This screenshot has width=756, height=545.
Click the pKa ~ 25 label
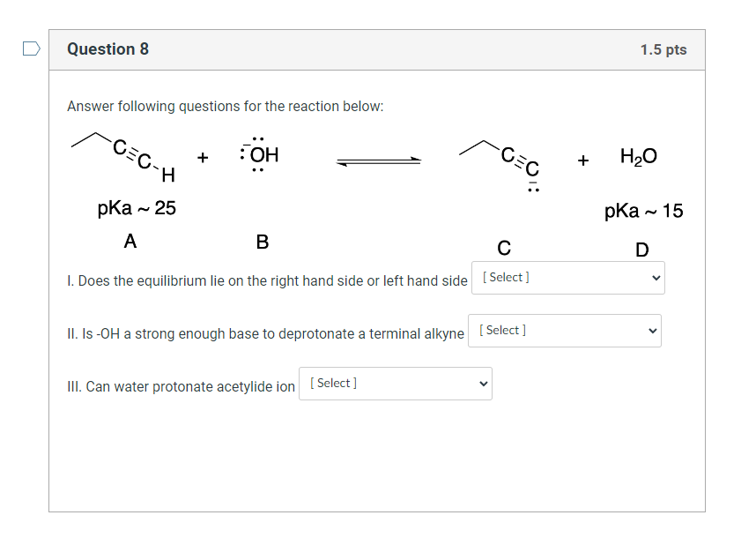(x=137, y=209)
